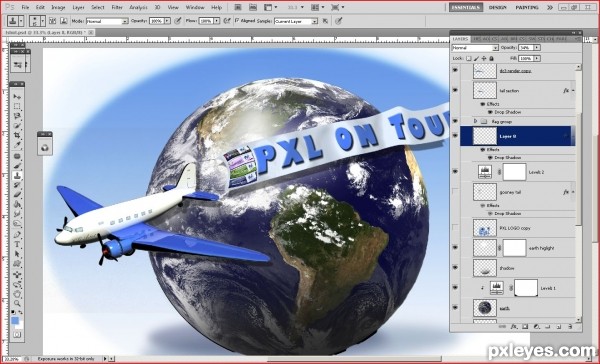
Task: Create a new layer icon
Action: point(559,327)
